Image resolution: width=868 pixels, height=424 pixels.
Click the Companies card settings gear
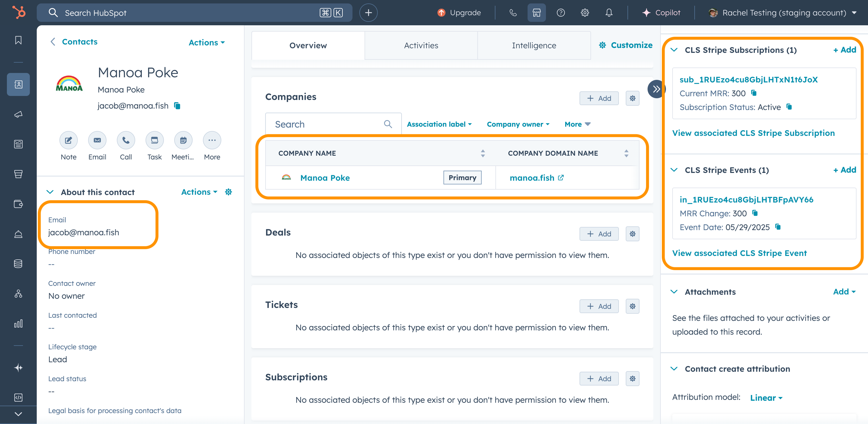click(632, 98)
